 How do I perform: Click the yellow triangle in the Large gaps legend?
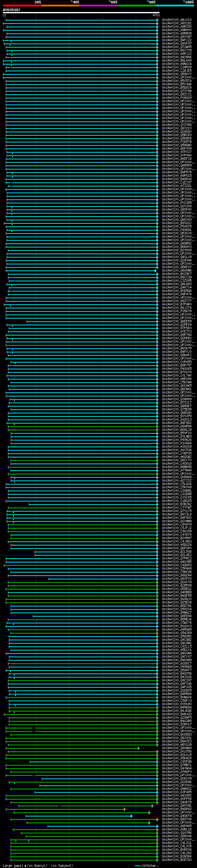coord(25,865)
